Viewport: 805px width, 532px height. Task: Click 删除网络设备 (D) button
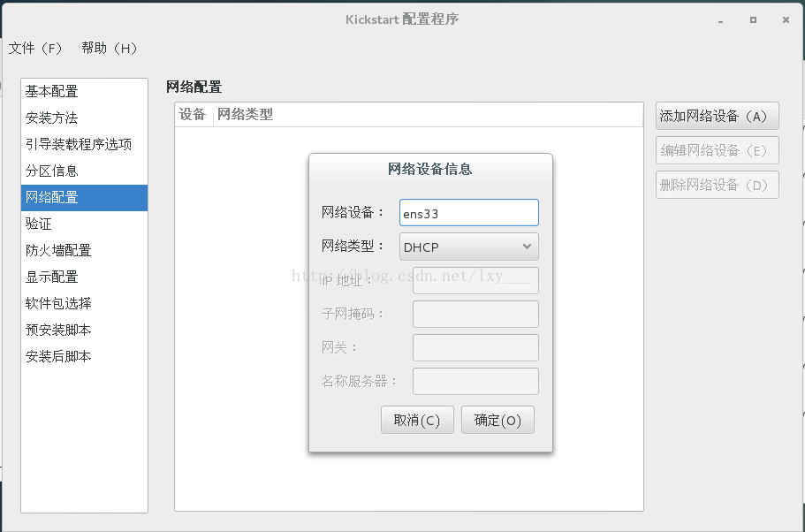click(x=718, y=185)
